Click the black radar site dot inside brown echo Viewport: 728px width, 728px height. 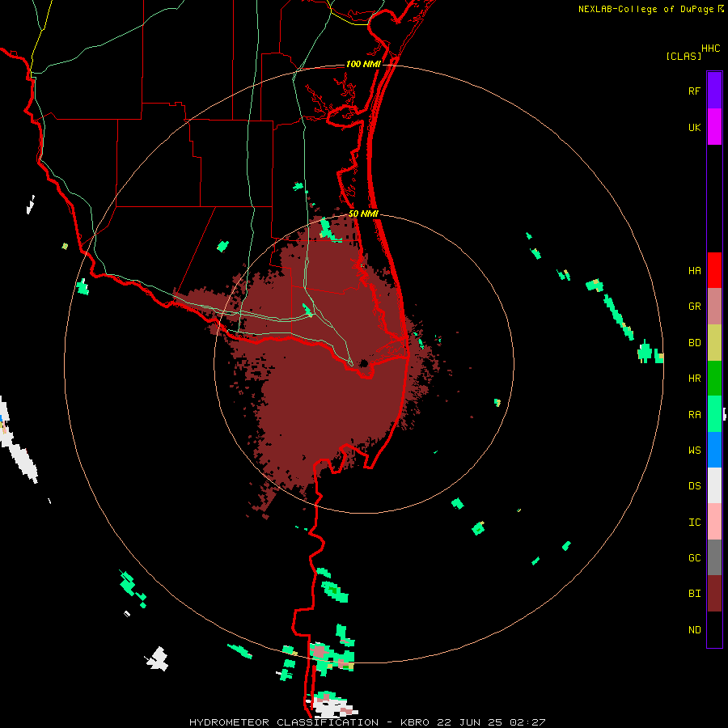363,363
